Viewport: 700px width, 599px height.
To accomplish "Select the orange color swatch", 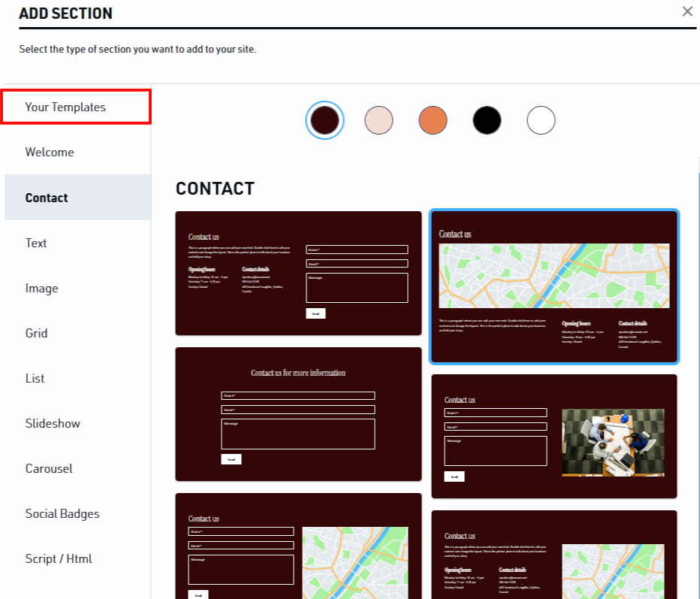I will (x=433, y=120).
